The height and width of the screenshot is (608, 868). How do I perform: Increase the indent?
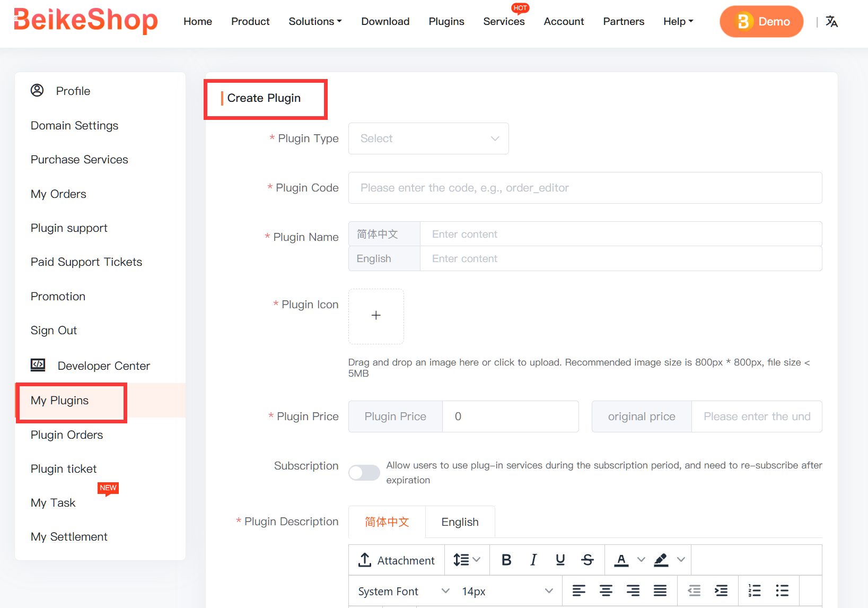click(x=721, y=590)
